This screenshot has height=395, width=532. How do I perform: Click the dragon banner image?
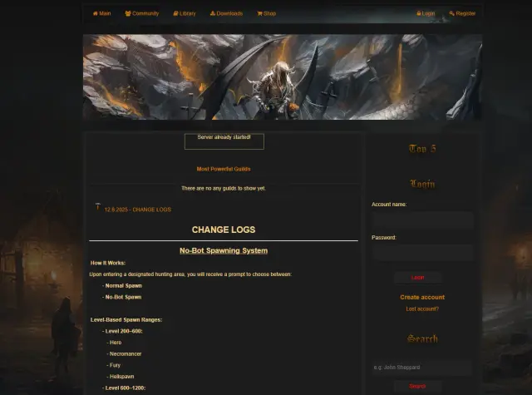click(283, 77)
